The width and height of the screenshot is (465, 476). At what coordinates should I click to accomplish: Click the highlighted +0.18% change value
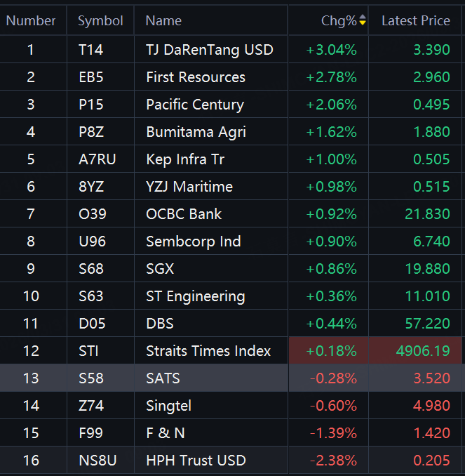pos(331,350)
